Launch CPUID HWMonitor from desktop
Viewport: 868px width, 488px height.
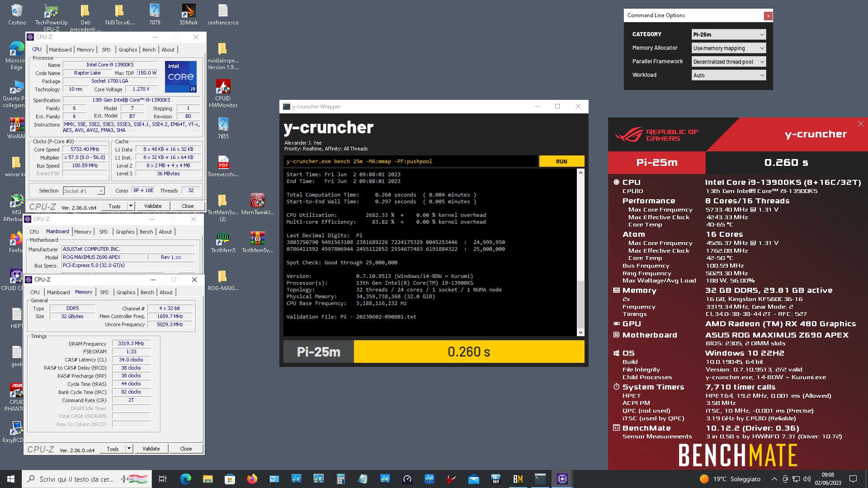223,94
